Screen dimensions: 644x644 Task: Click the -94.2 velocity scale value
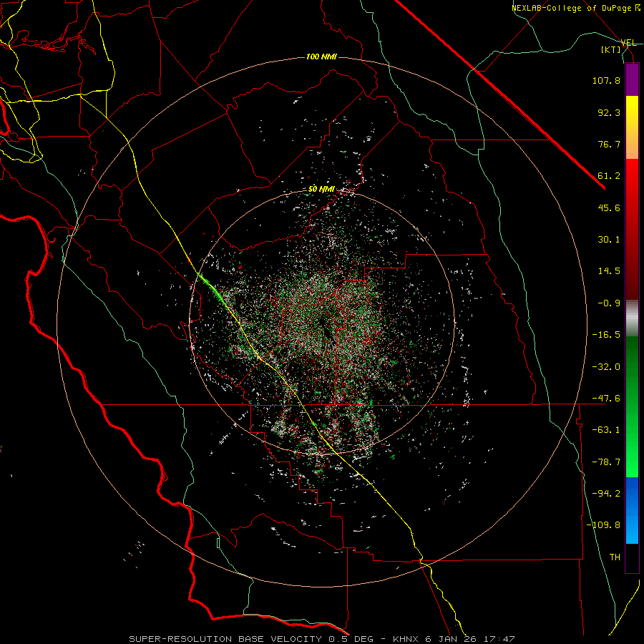tap(606, 493)
